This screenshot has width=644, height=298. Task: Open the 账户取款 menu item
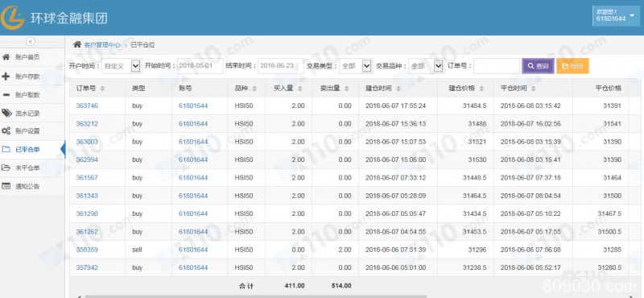32,95
